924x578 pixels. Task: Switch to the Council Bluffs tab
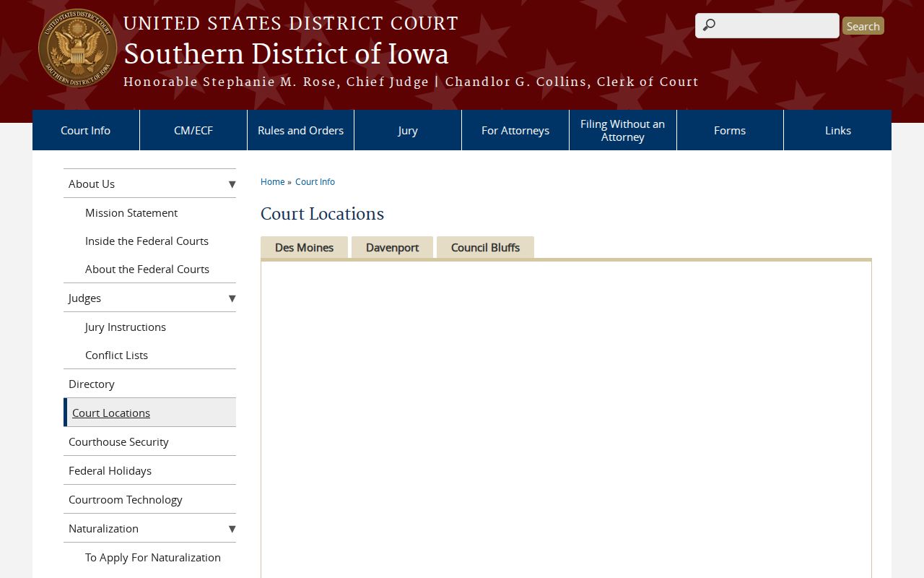[485, 247]
